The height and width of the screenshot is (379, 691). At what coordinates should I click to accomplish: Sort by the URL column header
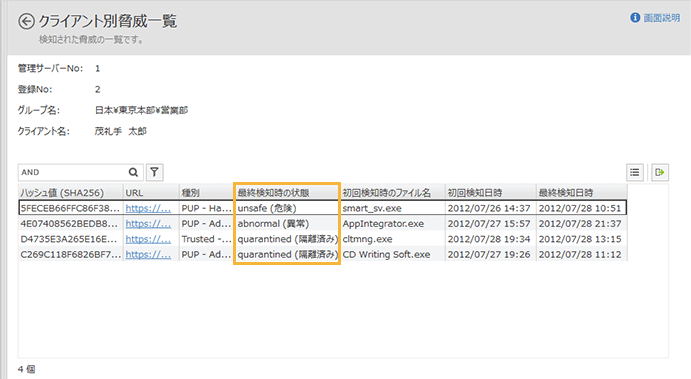click(151, 193)
